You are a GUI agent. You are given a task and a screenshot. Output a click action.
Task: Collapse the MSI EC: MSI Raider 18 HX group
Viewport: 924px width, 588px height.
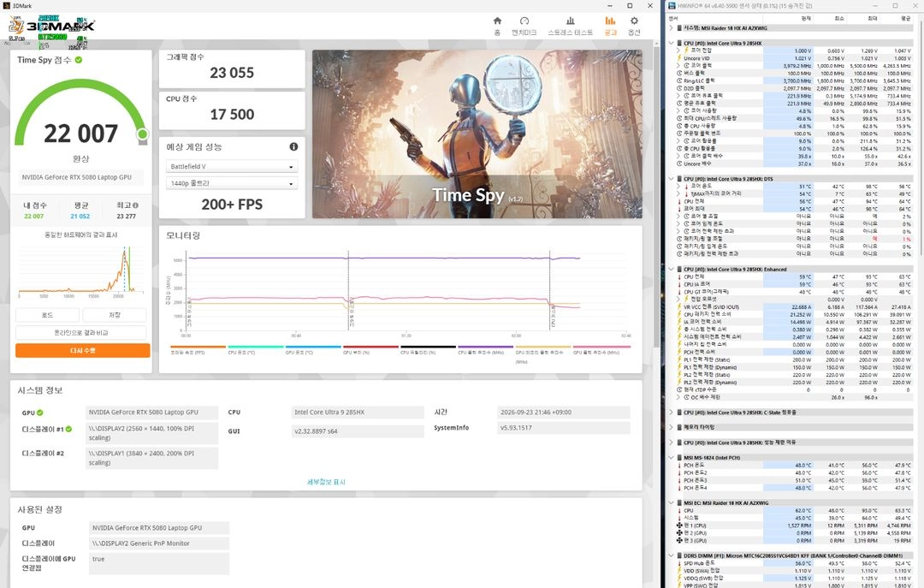coord(672,503)
